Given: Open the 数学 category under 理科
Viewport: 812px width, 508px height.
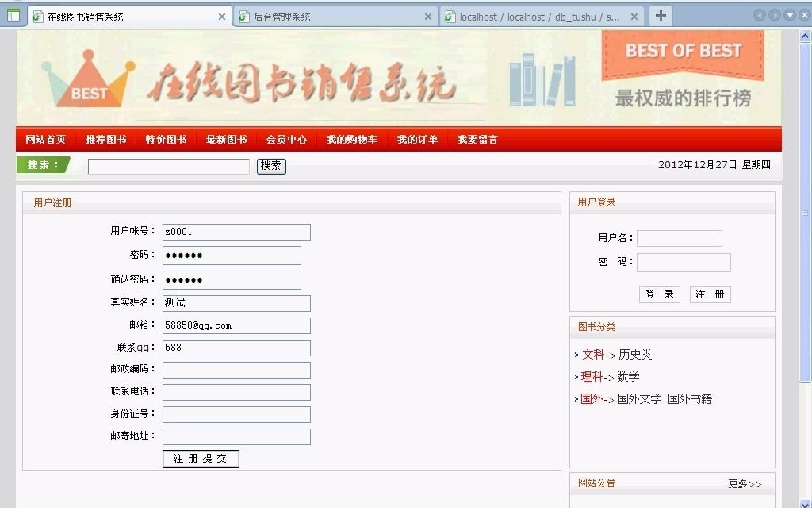Looking at the screenshot, I should pyautogui.click(x=627, y=376).
